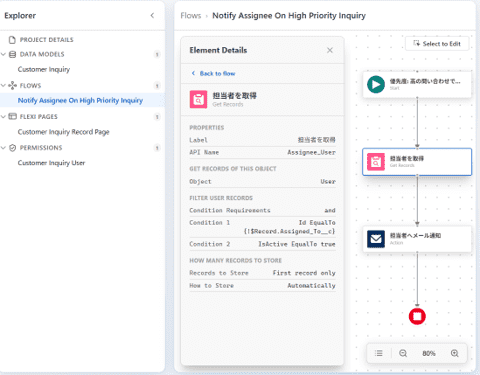Open the Customer Inquiry data model
480x375 pixels.
click(x=44, y=69)
